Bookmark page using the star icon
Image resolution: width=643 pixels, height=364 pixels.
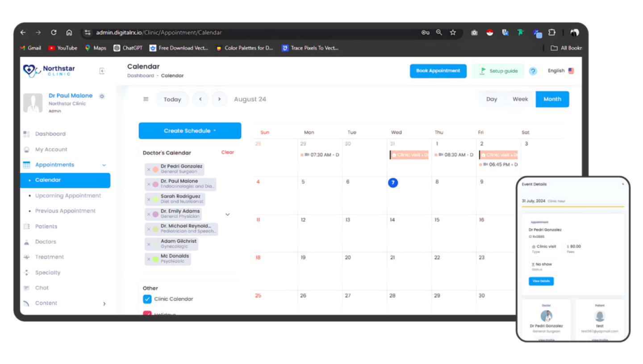453,33
